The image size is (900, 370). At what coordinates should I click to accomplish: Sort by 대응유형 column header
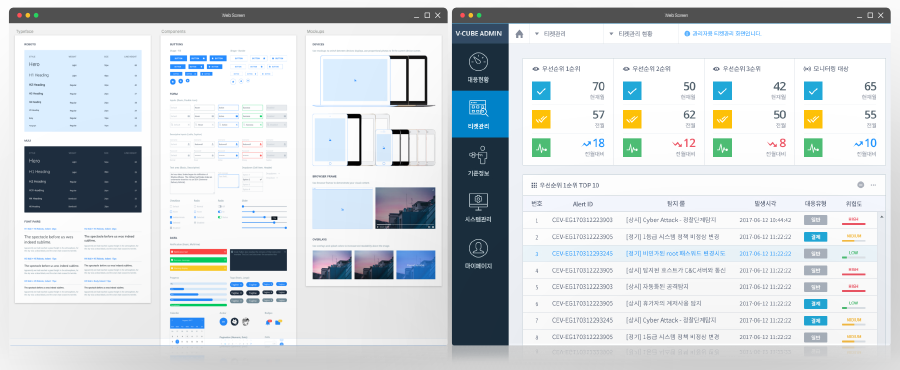click(815, 204)
